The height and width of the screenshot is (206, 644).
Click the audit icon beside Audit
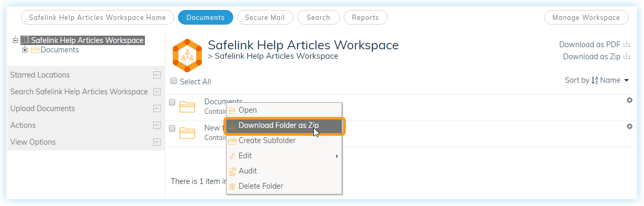(x=232, y=171)
